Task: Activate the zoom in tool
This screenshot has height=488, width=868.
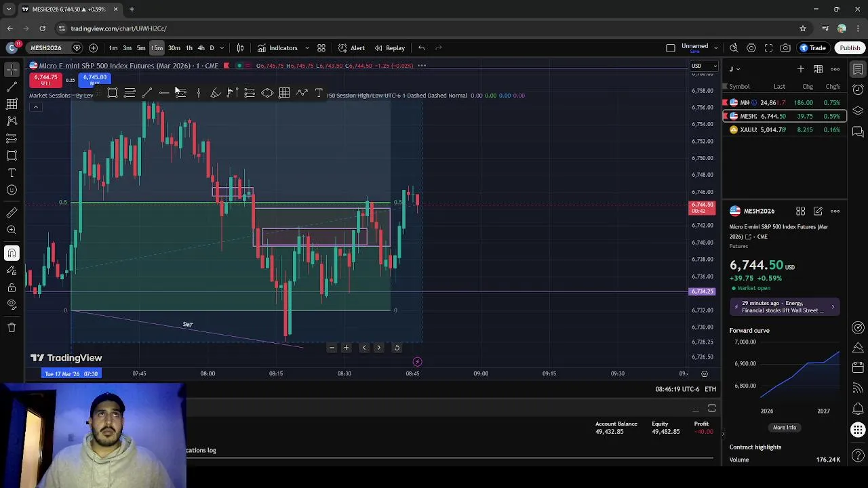Action: (12, 230)
